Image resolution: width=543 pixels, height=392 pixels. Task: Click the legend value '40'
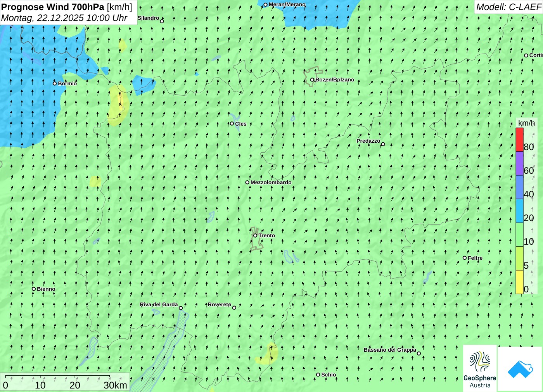[529, 194]
